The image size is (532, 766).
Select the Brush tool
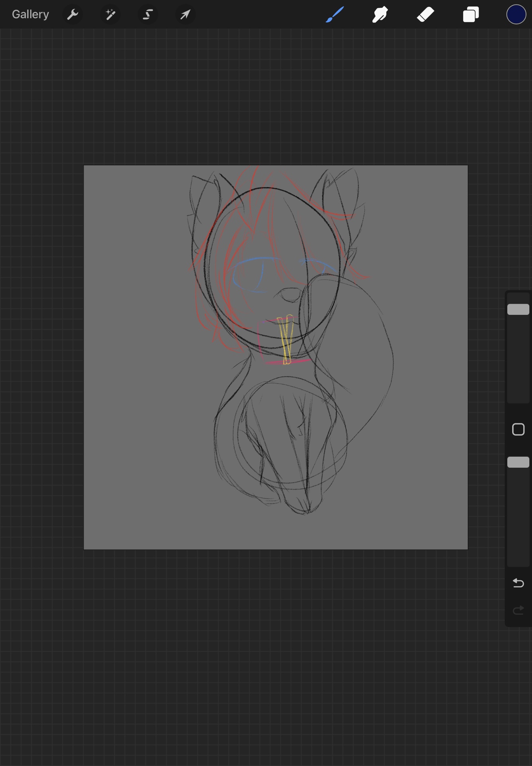pyautogui.click(x=335, y=15)
